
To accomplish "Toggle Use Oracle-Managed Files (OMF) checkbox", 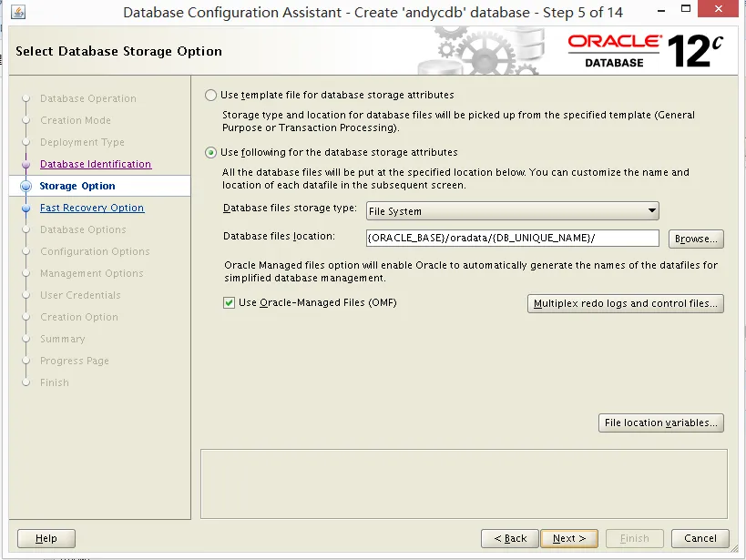I will click(x=229, y=303).
